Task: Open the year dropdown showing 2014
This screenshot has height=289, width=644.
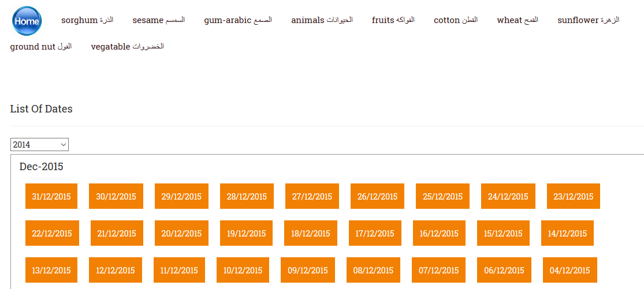Action: pos(39,144)
